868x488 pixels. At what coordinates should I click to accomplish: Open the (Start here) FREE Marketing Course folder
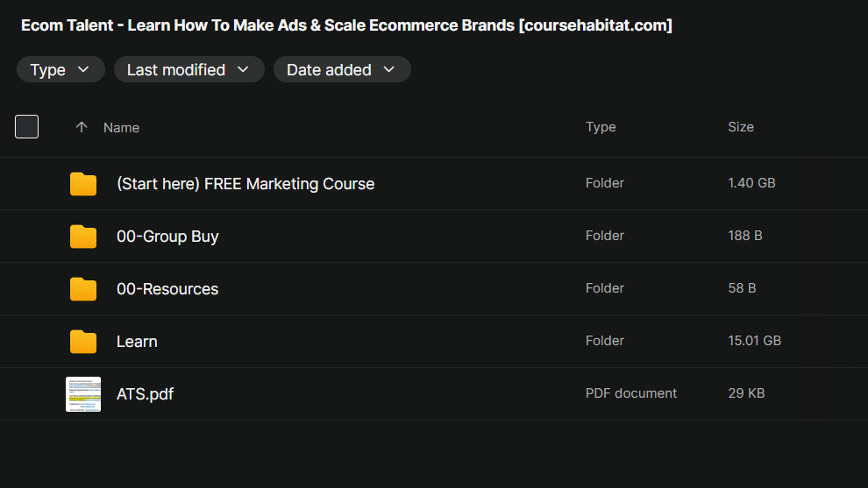coord(245,184)
